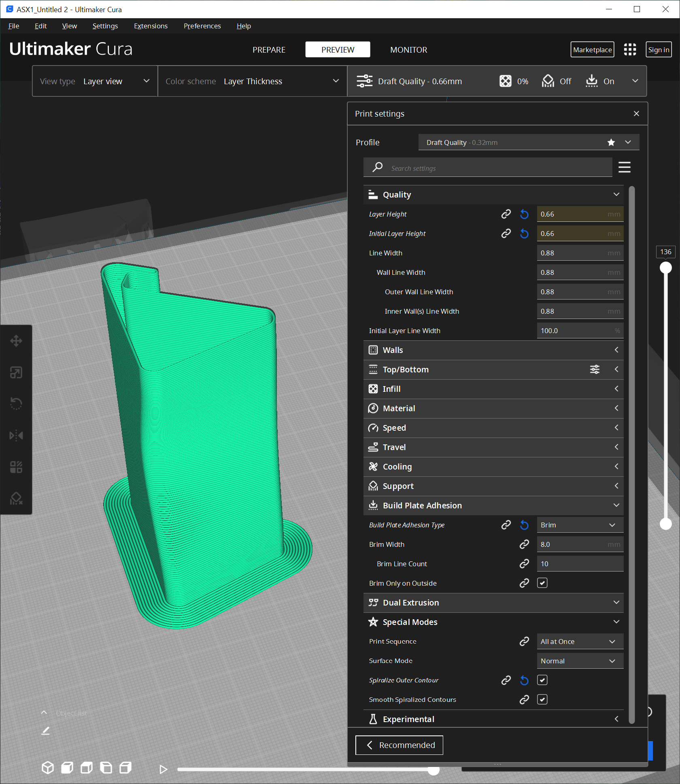Click link icon beside Print Sequence

point(524,642)
